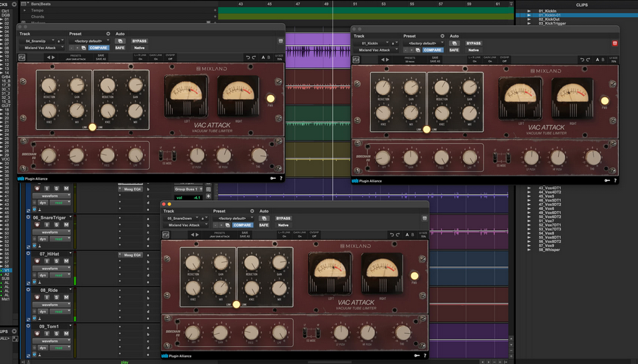Expand 01_KickIn clip in Clips list
Screen dimensions: 638x364
click(529, 11)
